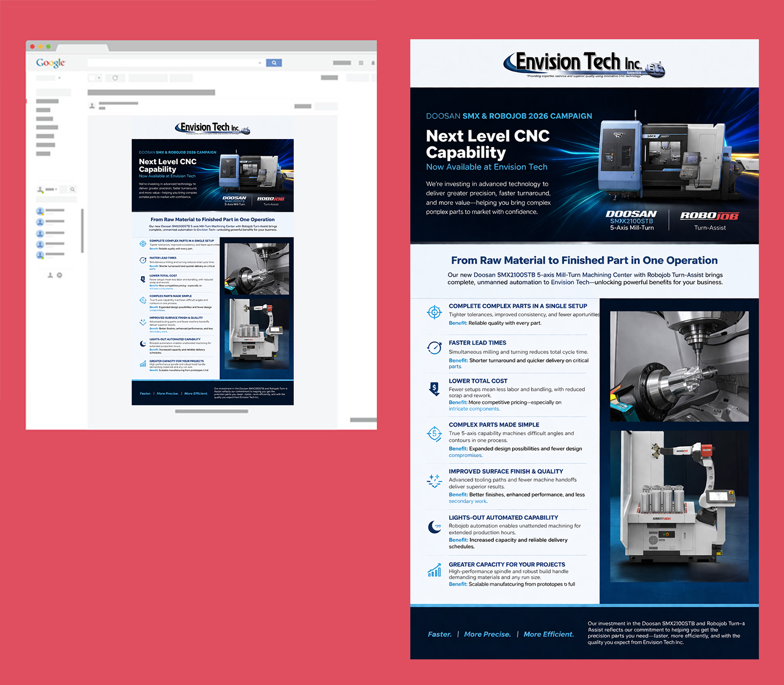The height and width of the screenshot is (685, 784).
Task: Click the moon icon beside Lights-Out Automated Capability
Action: pos(434,527)
